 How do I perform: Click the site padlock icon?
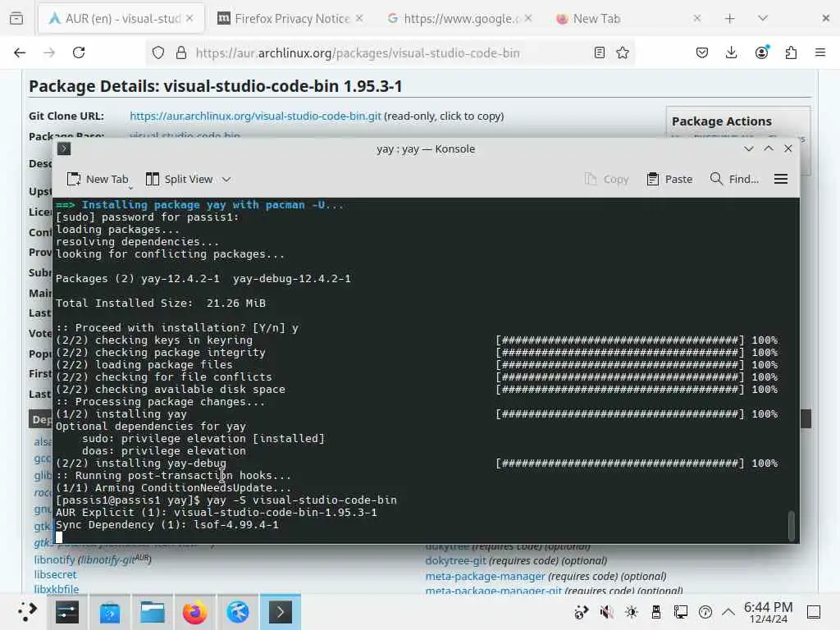pos(181,52)
